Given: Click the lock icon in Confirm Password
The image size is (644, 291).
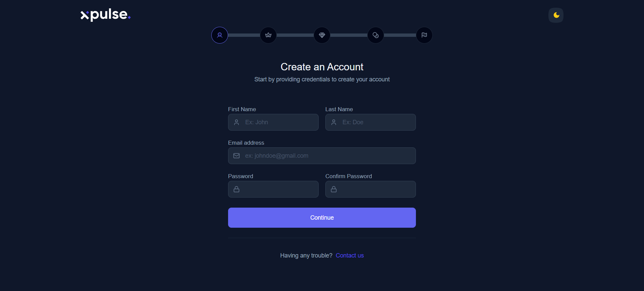Looking at the screenshot, I should (x=334, y=189).
